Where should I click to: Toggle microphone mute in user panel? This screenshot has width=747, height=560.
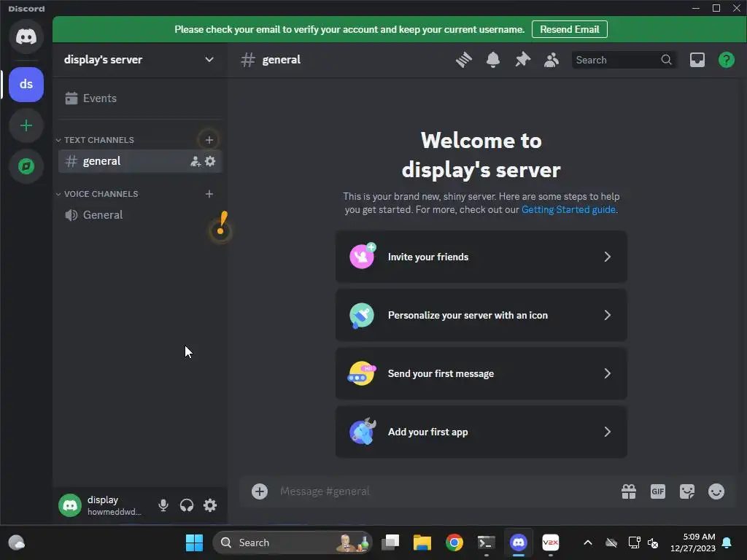coord(163,505)
